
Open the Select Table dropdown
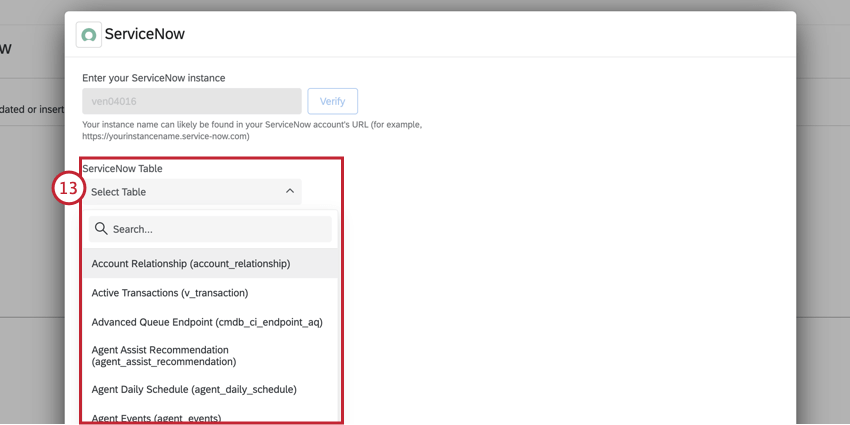(192, 191)
